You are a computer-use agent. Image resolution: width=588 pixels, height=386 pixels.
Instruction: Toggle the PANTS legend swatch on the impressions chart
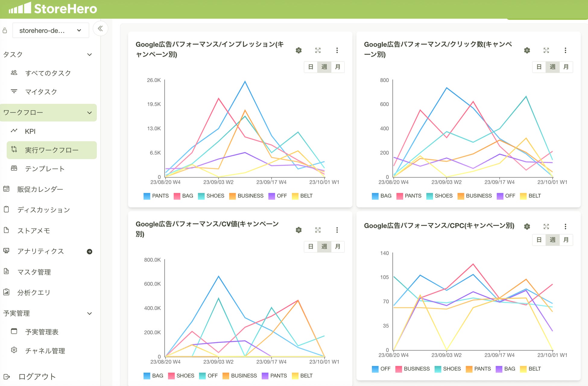tap(147, 196)
